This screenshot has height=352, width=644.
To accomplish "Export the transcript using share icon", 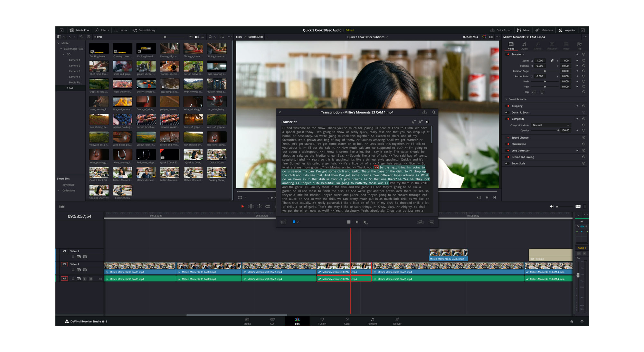I will click(424, 112).
